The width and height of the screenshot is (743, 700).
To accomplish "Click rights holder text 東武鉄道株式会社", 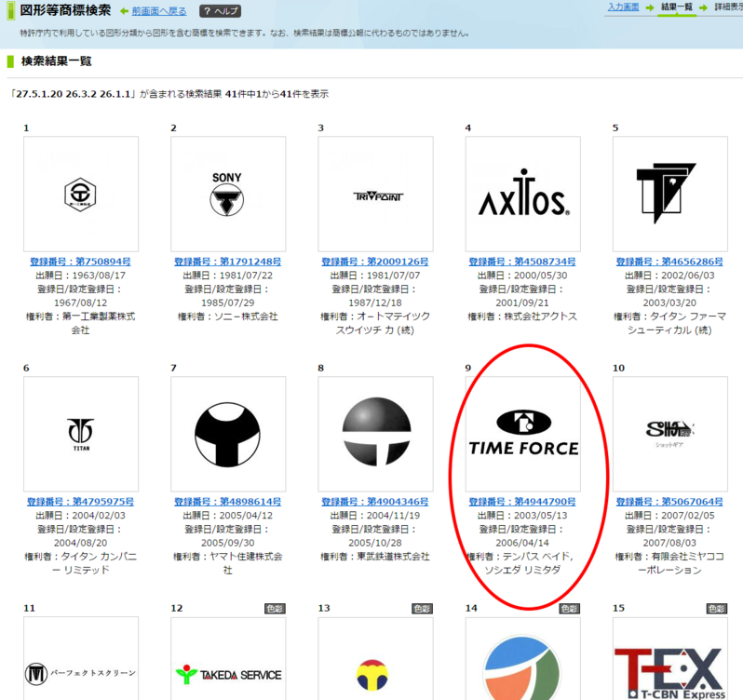I will tap(393, 557).
